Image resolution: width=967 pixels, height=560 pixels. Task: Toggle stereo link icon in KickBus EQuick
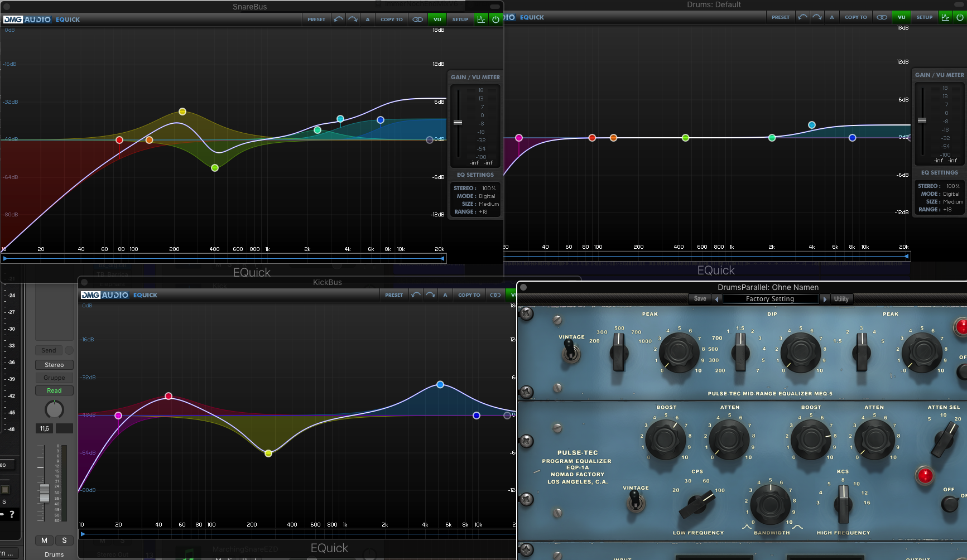pos(495,295)
